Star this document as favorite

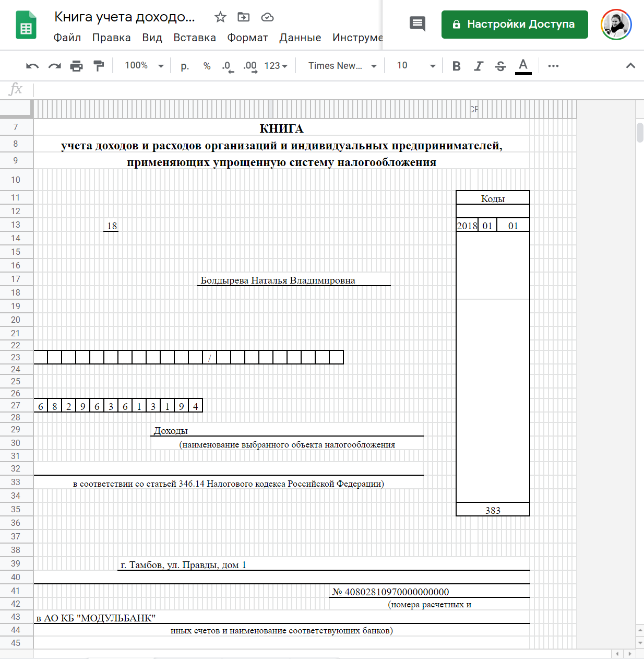[x=220, y=17]
